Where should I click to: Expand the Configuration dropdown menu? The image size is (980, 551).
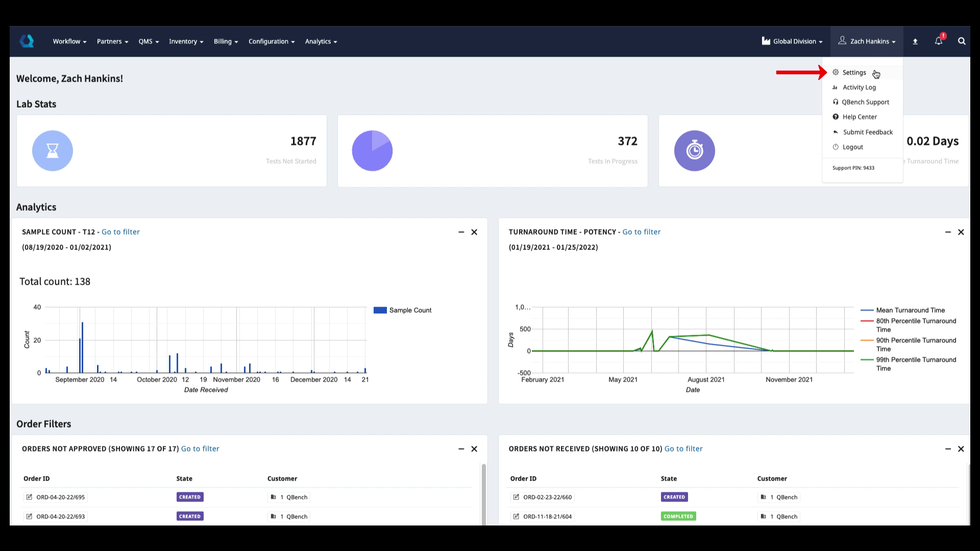tap(271, 41)
